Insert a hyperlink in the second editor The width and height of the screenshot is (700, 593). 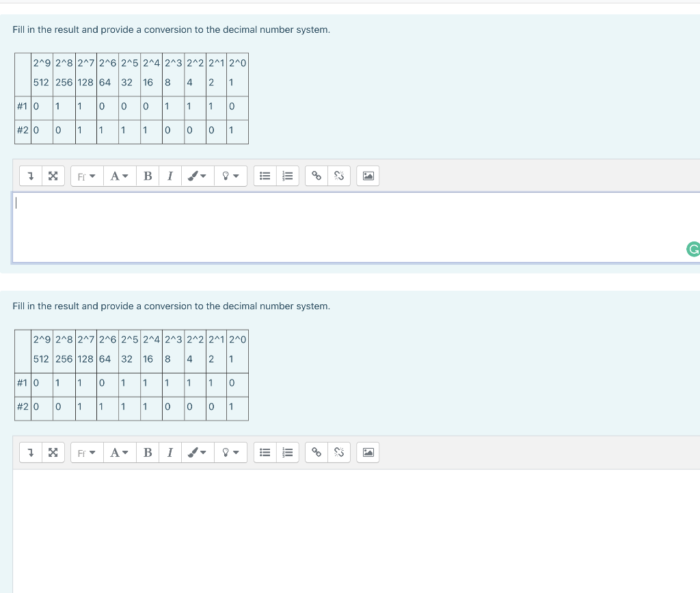[x=316, y=452]
